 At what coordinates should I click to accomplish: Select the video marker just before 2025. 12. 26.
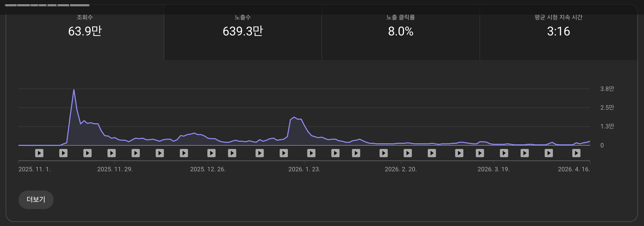(184, 153)
